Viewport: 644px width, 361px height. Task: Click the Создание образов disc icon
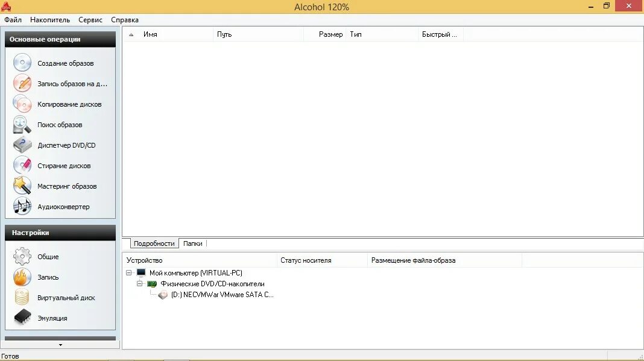coord(22,63)
